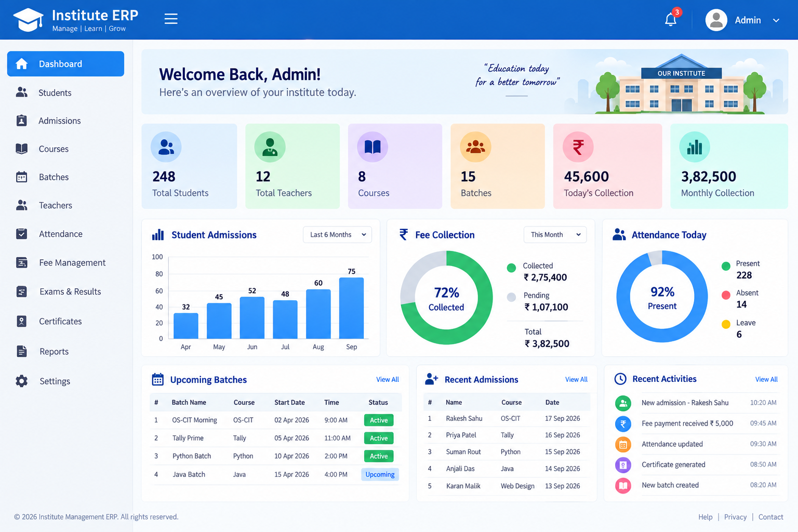Click the purple Certificate generated activity icon
This screenshot has width=798, height=532.
pos(623,465)
